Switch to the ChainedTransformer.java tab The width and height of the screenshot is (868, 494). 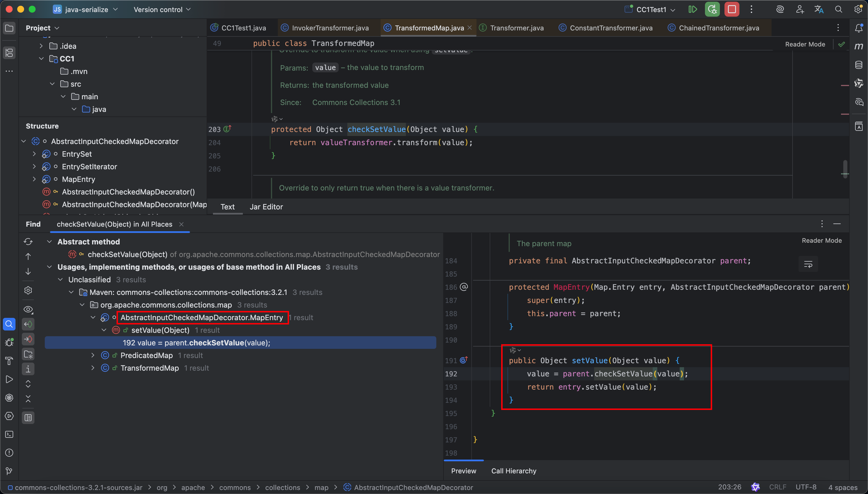(719, 28)
